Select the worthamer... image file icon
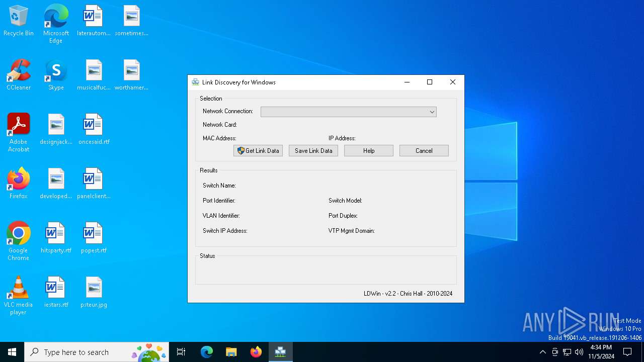 pos(131,75)
